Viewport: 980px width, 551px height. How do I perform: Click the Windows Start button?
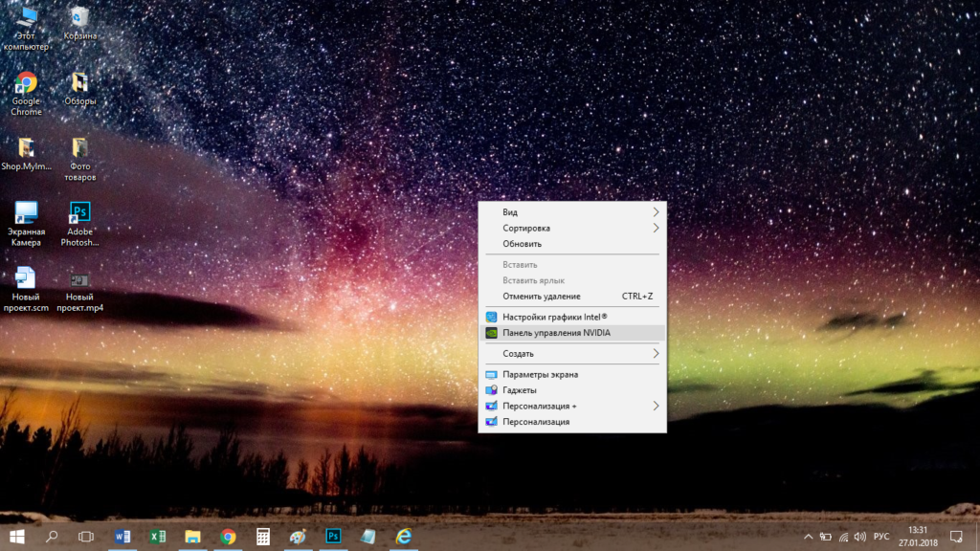coord(16,537)
